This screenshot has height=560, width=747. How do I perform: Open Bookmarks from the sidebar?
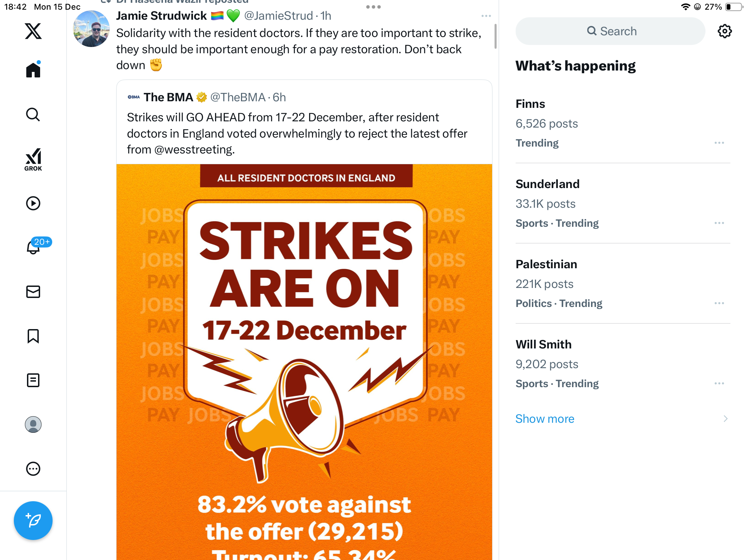33,336
